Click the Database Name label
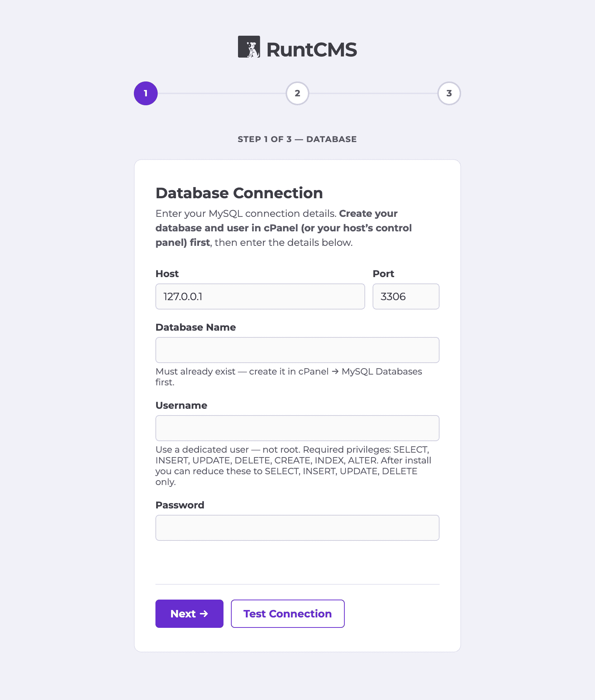595x700 pixels. (x=195, y=327)
